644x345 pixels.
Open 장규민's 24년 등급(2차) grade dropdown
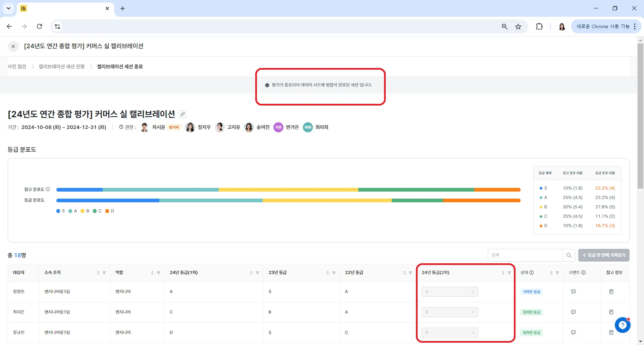coord(450,333)
